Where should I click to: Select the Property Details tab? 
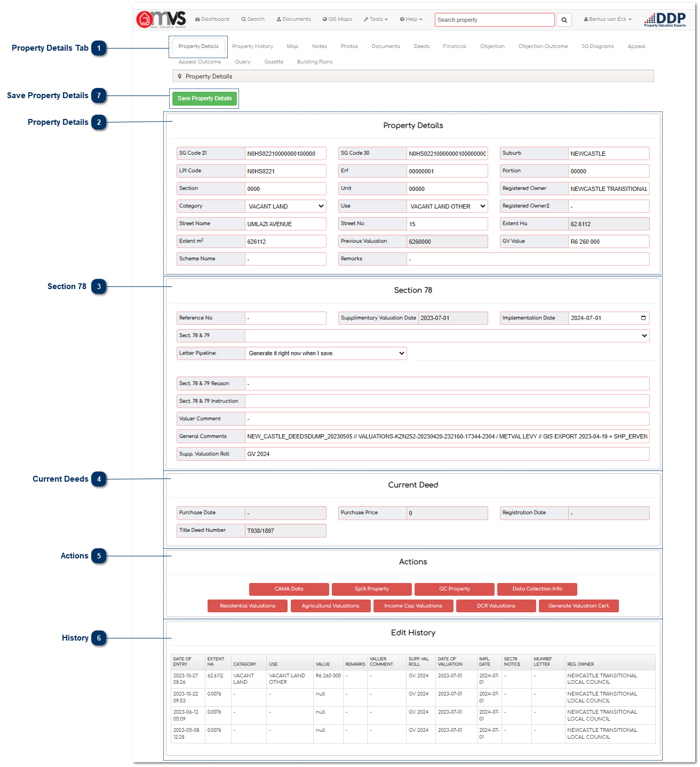(x=198, y=46)
